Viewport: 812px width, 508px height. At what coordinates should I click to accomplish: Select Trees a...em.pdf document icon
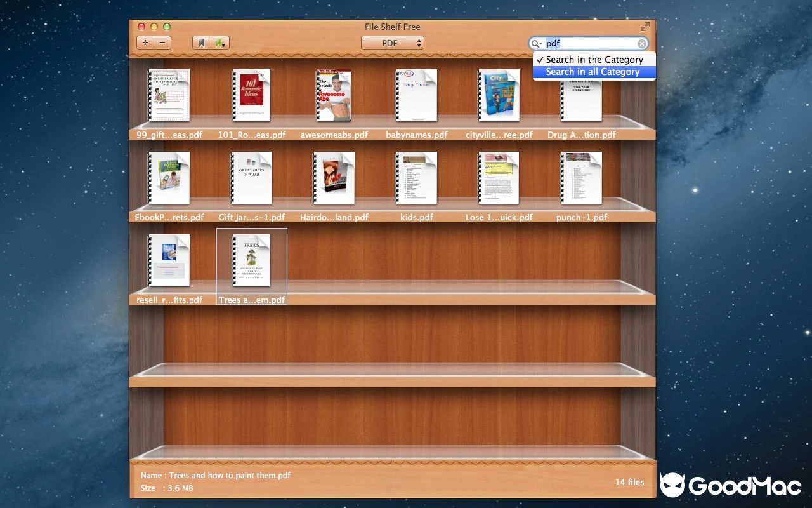251,260
